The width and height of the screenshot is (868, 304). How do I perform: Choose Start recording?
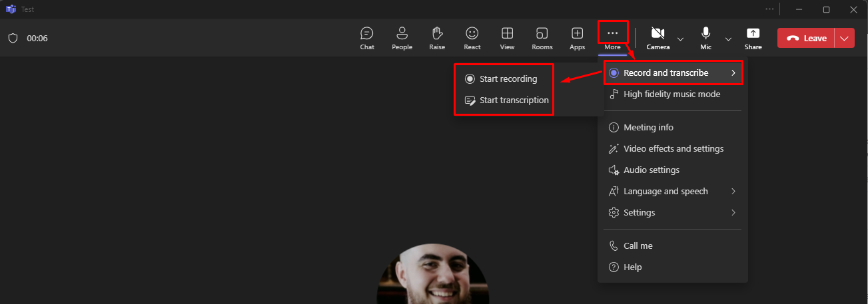click(x=508, y=78)
